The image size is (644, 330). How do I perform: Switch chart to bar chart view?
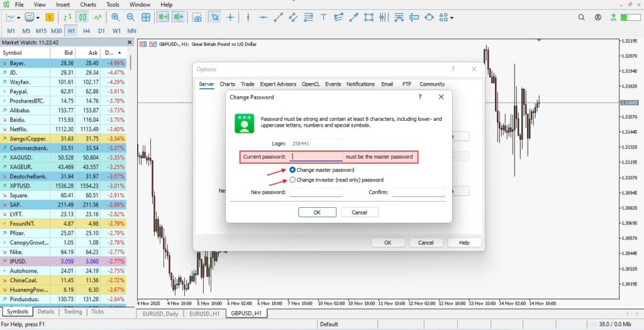(x=68, y=17)
